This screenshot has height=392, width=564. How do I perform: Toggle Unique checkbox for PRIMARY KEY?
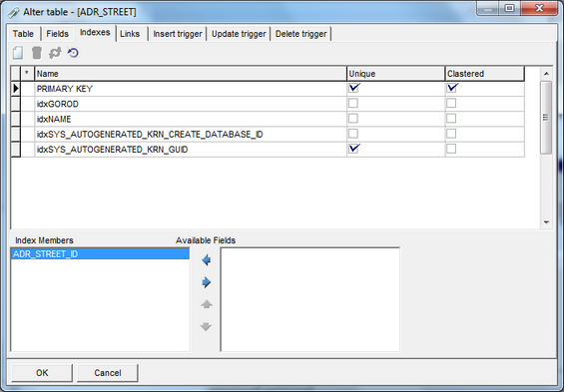pos(353,88)
